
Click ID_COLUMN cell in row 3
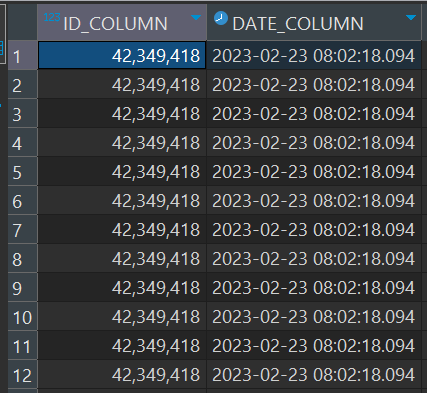[122, 113]
